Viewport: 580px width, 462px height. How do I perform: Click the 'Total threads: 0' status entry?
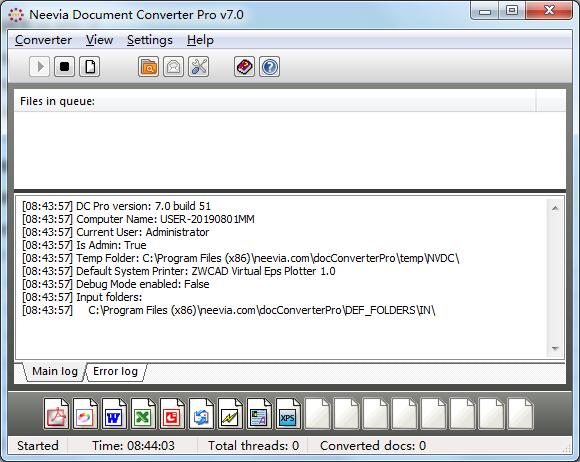tap(253, 445)
